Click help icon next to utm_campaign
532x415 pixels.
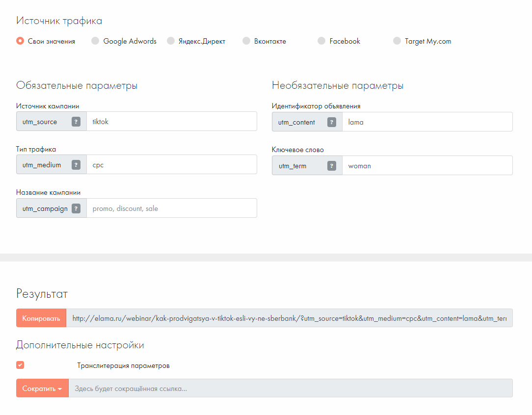tap(76, 208)
